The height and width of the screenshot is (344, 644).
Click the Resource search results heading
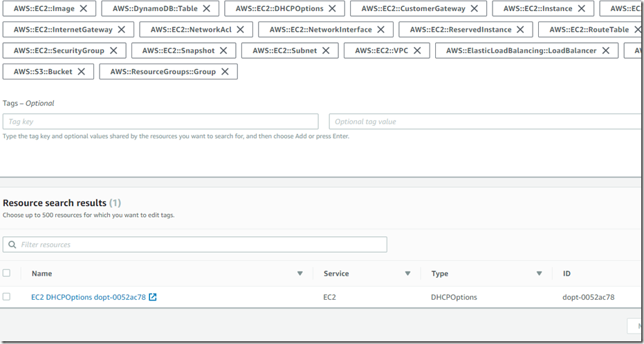pos(54,203)
